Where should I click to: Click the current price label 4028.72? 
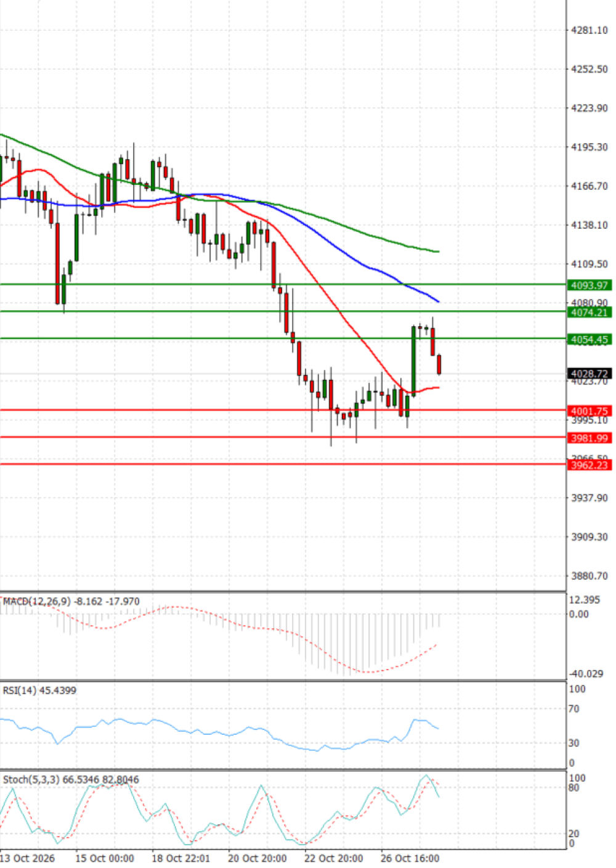589,374
